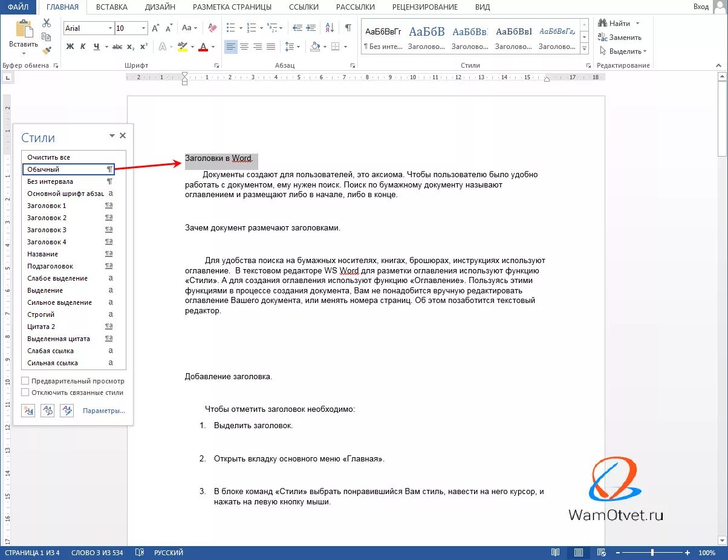The image size is (728, 560).
Task: Open spelling check icon in status bar
Action: [x=140, y=553]
